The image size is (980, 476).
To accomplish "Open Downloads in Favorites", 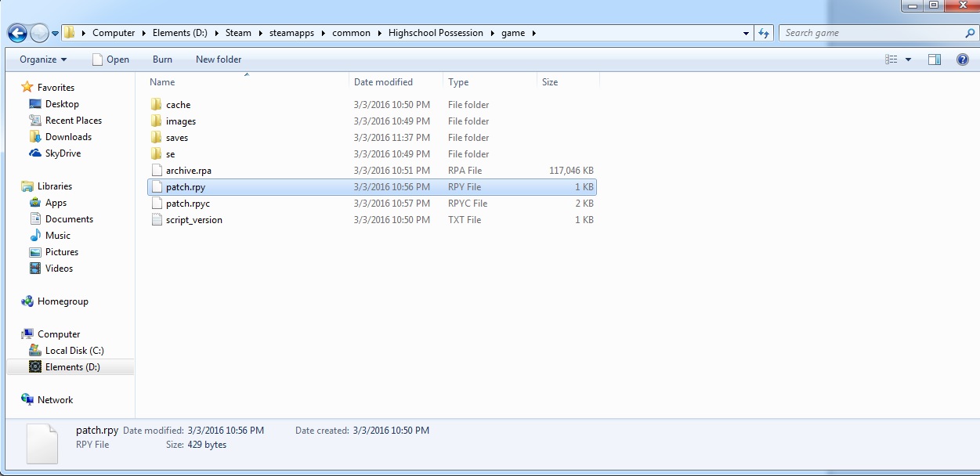I will pos(68,136).
